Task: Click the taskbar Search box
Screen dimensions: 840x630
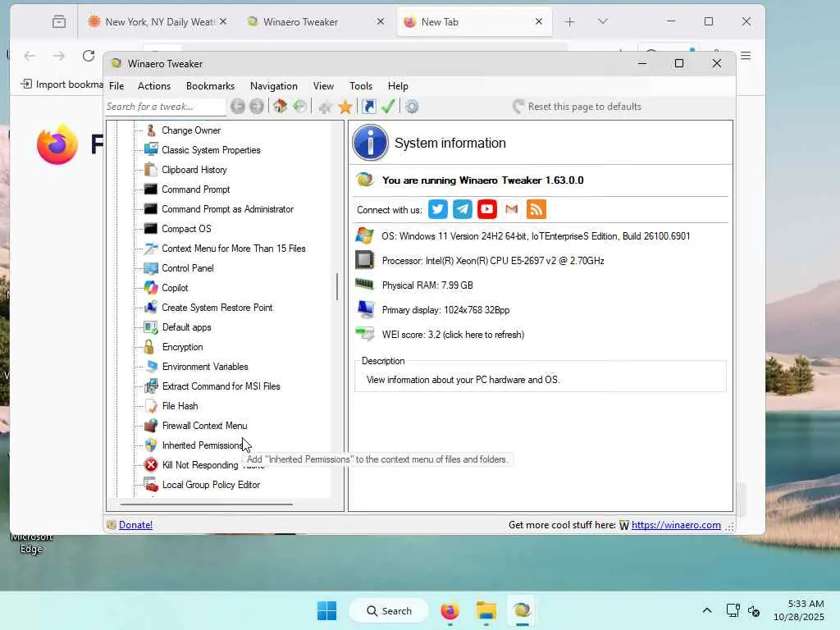Action: click(x=389, y=610)
